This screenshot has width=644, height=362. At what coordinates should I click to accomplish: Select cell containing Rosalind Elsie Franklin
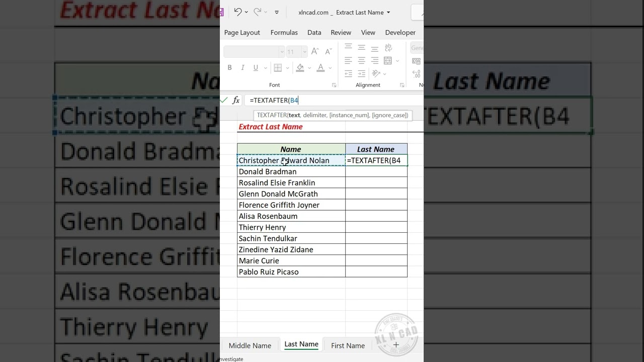click(x=291, y=183)
